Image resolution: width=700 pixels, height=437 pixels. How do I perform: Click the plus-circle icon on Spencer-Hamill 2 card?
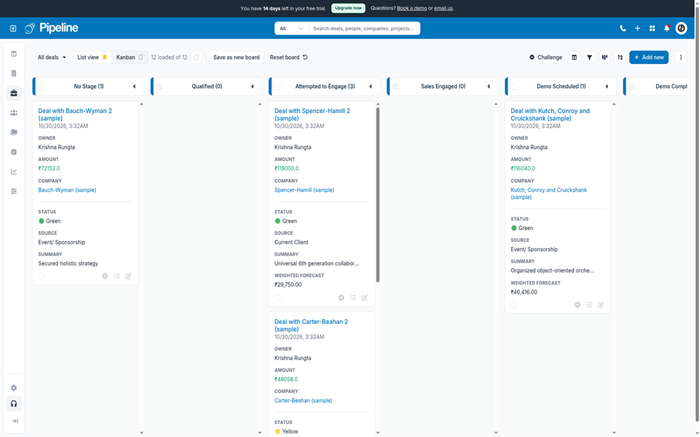click(x=341, y=298)
